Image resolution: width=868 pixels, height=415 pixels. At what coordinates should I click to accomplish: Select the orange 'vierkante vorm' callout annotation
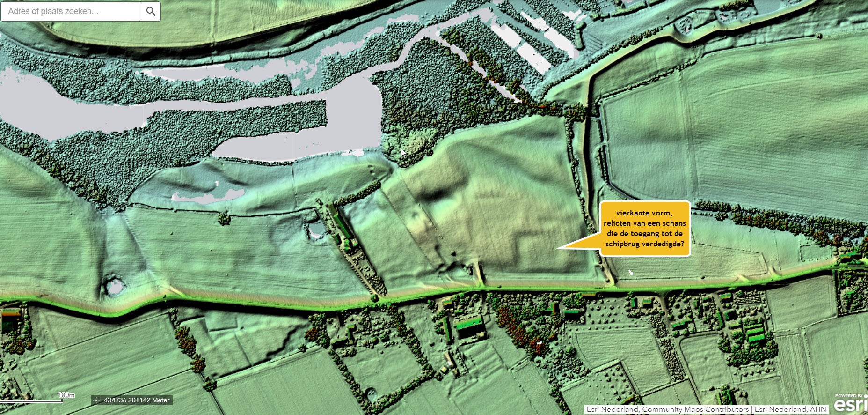(645, 229)
